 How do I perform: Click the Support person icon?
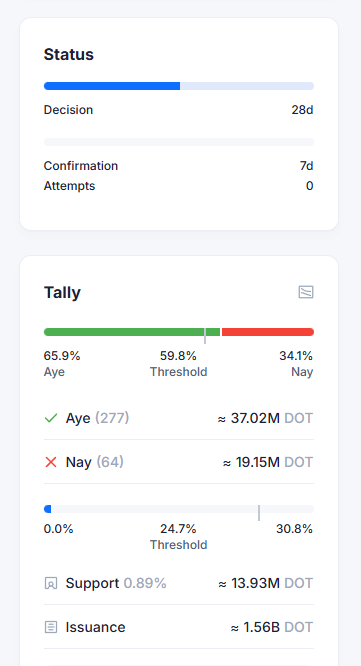click(51, 583)
